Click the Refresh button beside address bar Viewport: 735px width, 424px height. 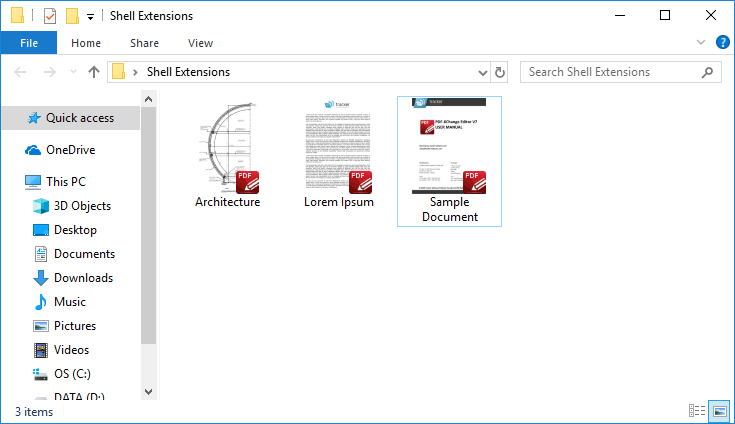pyautogui.click(x=500, y=72)
